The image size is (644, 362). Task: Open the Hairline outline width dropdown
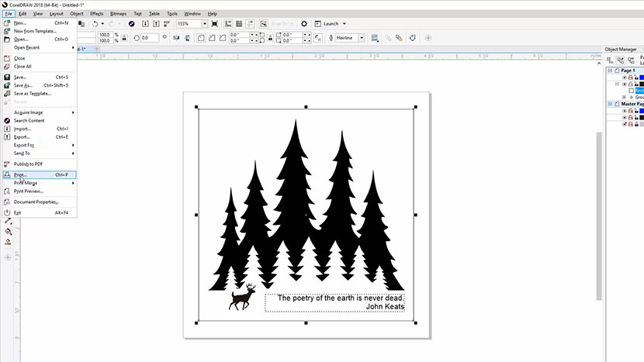pyautogui.click(x=362, y=37)
